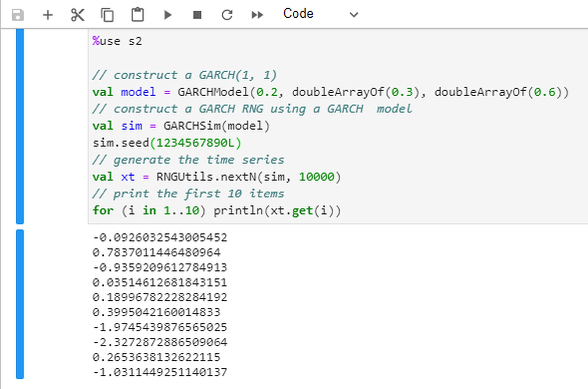Interrupt the kernel with the stop icon
The height and width of the screenshot is (389, 588).
coord(197,15)
